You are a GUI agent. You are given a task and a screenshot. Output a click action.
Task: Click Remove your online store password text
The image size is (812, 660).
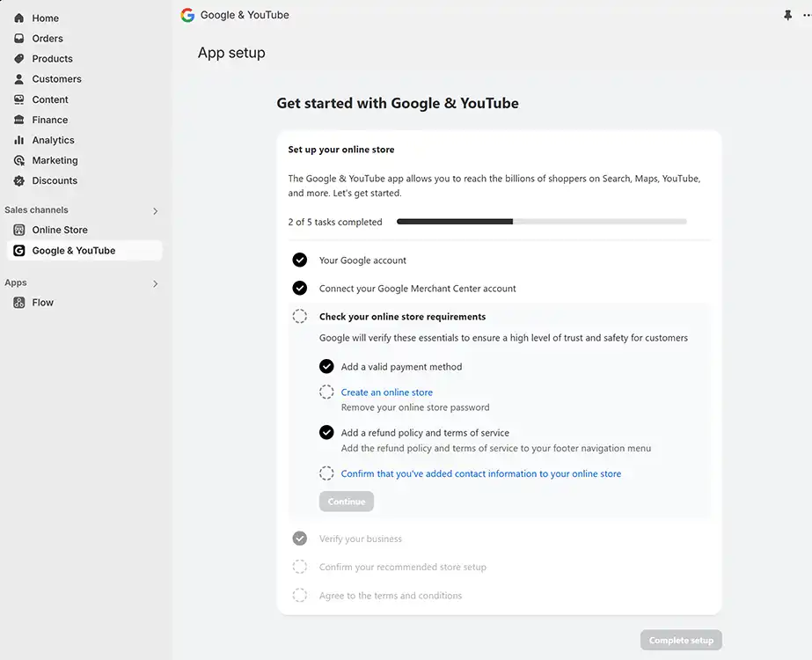click(415, 407)
